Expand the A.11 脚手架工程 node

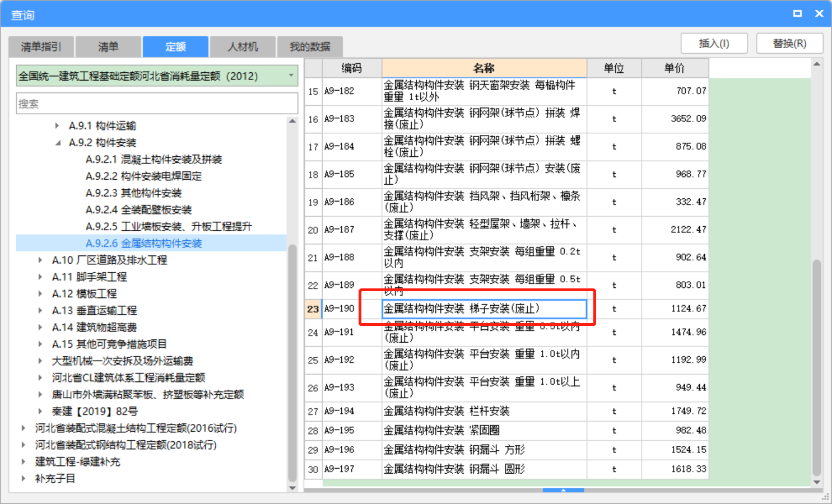pyautogui.click(x=40, y=277)
